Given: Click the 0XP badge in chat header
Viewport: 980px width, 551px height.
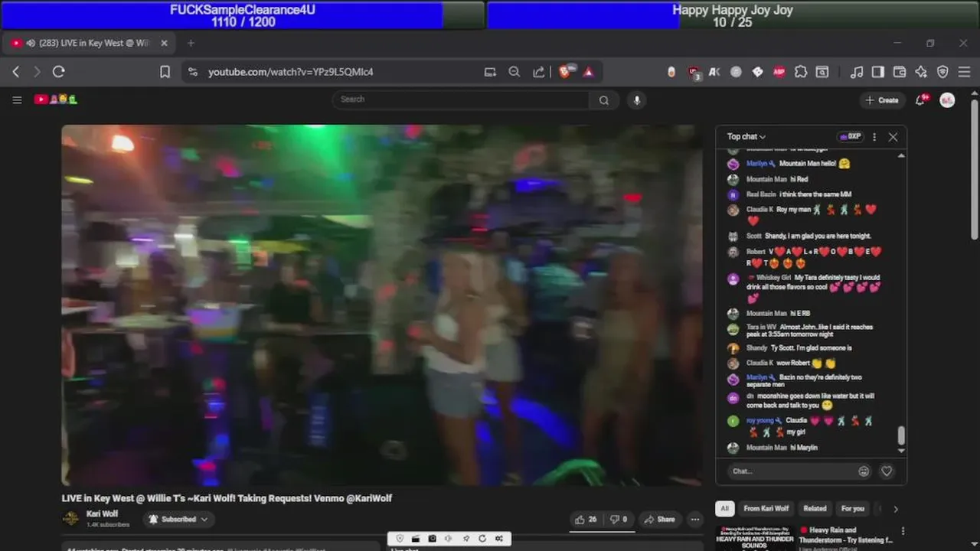Looking at the screenshot, I should pyautogui.click(x=851, y=136).
